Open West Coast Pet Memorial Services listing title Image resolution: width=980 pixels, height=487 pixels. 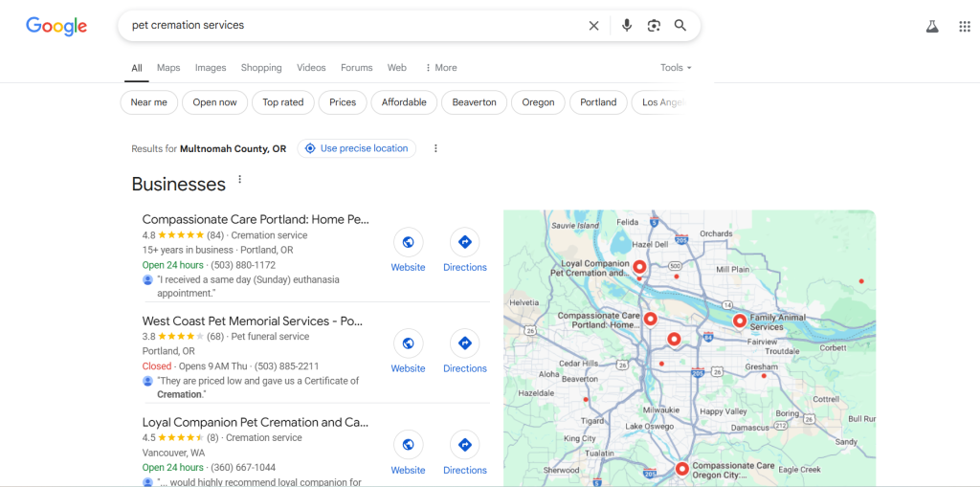pos(253,321)
